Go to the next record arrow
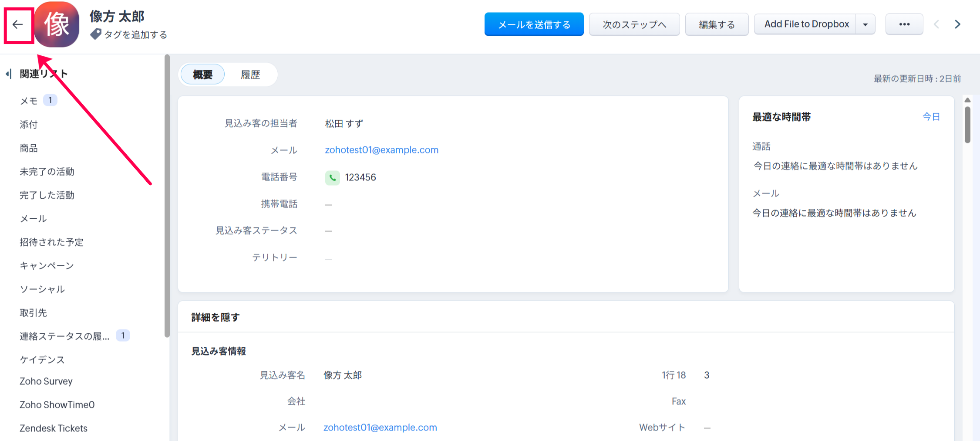The height and width of the screenshot is (441, 980). [957, 24]
